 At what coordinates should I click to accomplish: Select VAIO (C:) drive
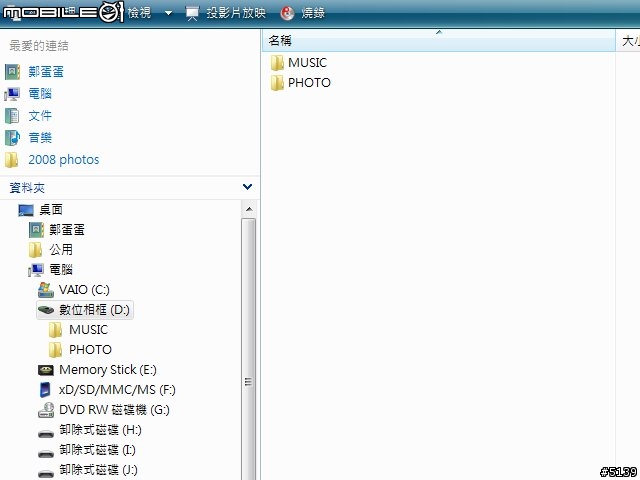pos(84,290)
